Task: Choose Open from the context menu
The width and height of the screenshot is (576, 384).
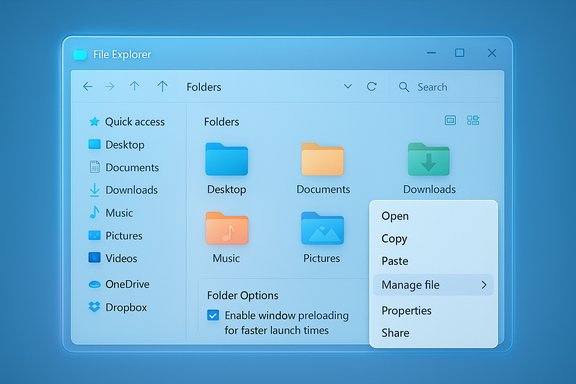Action: pyautogui.click(x=395, y=216)
